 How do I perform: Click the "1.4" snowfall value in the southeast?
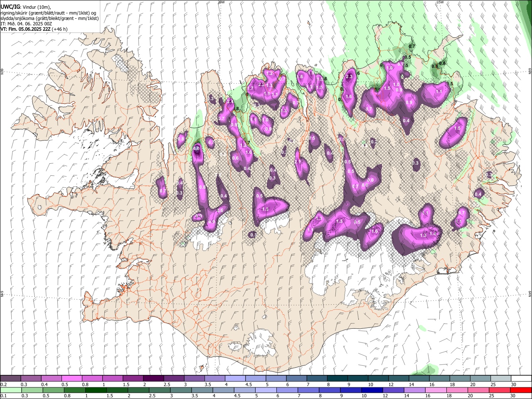433,234
